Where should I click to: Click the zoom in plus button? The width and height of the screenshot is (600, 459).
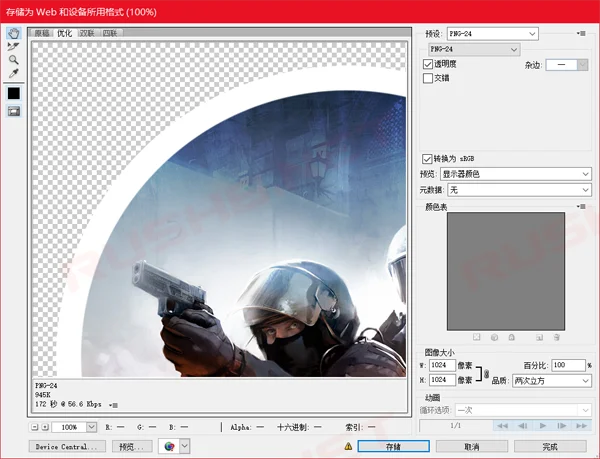(45, 427)
